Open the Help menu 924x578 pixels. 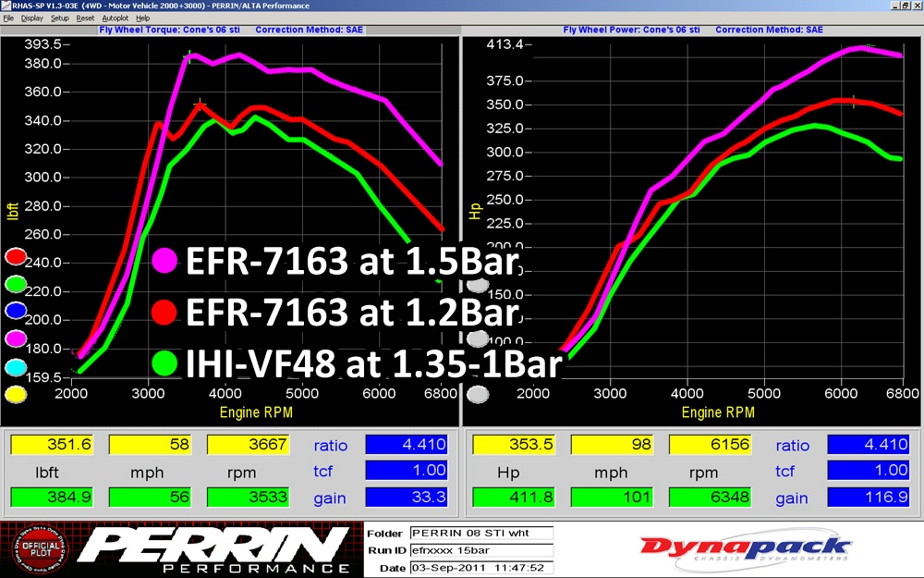tap(142, 18)
